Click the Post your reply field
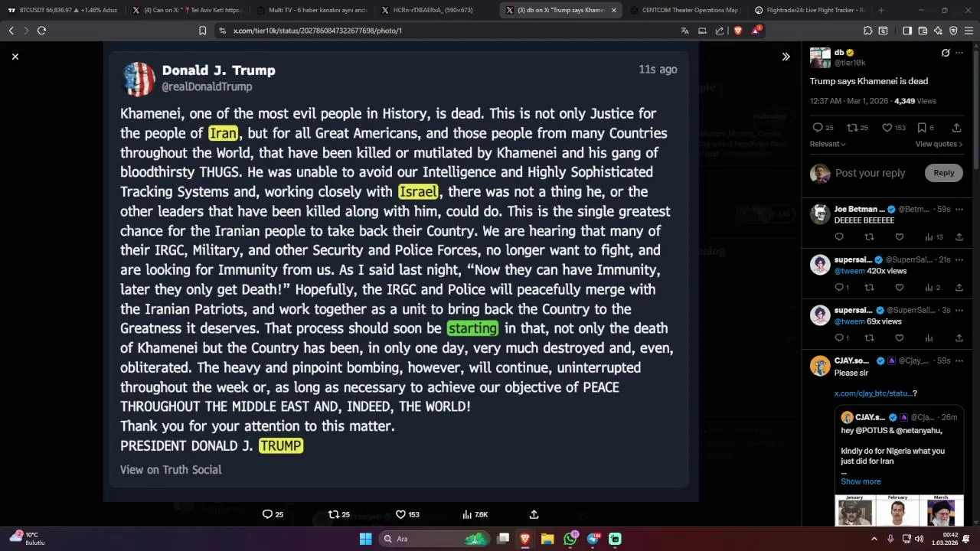Image resolution: width=980 pixels, height=551 pixels. point(870,173)
